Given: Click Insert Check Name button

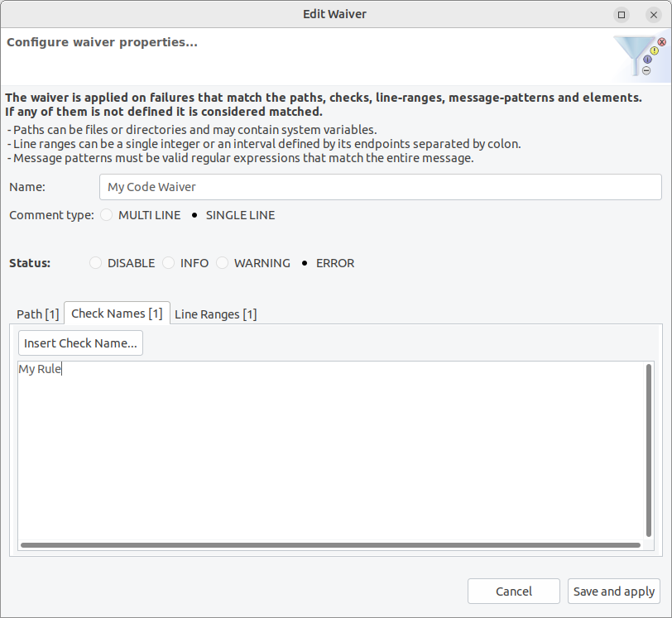Looking at the screenshot, I should (x=79, y=343).
